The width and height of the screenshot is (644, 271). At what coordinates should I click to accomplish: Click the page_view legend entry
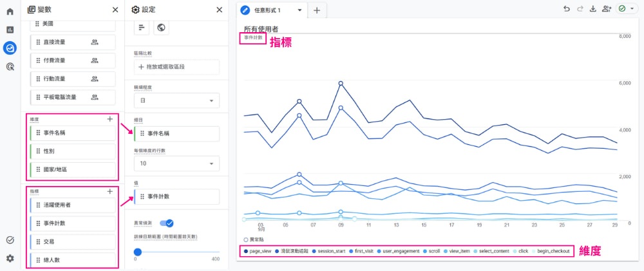(x=258, y=251)
